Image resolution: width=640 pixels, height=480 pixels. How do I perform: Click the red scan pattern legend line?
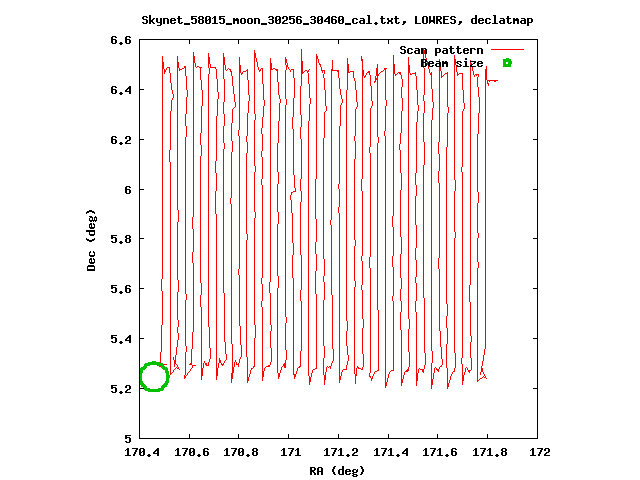point(507,50)
